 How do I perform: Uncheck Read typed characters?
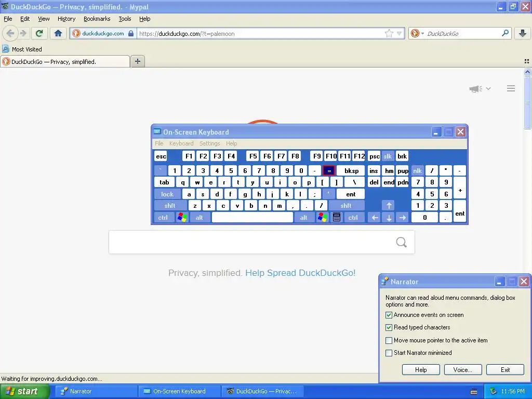(x=389, y=328)
